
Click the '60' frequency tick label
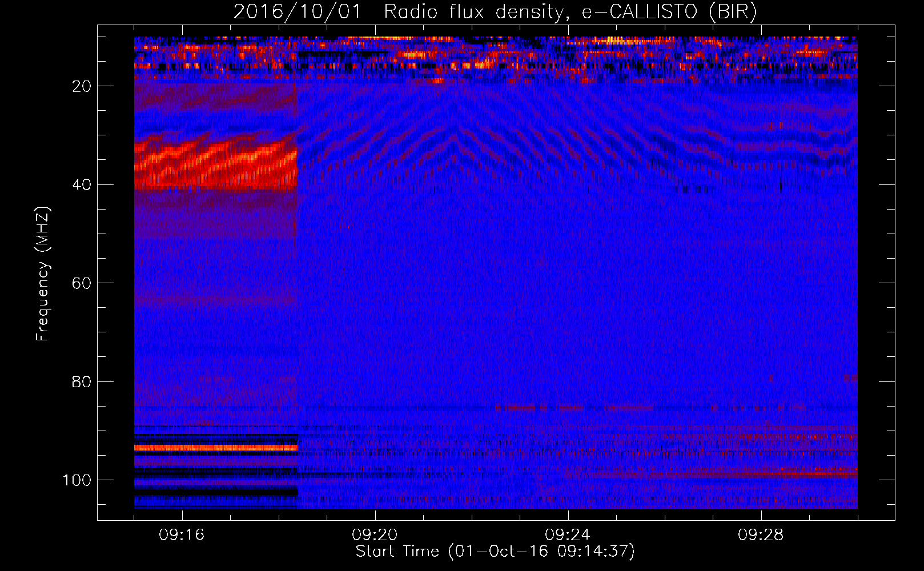tap(82, 284)
